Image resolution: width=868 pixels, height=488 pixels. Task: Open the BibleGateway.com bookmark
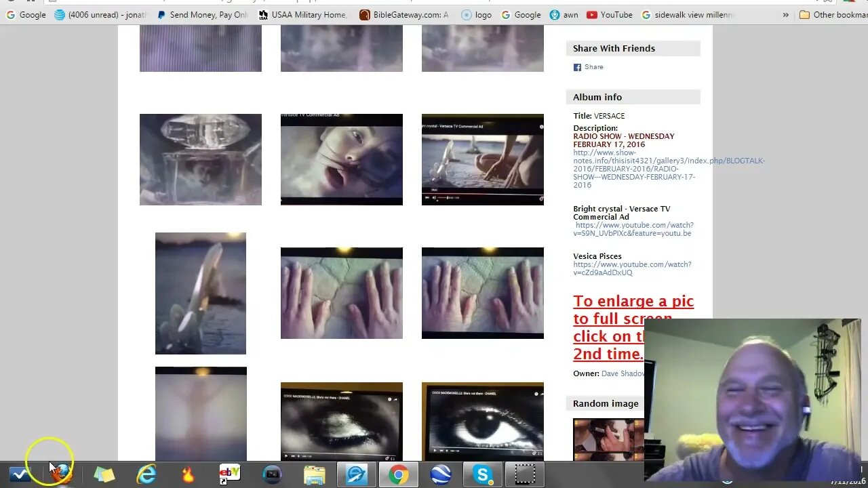(x=404, y=15)
